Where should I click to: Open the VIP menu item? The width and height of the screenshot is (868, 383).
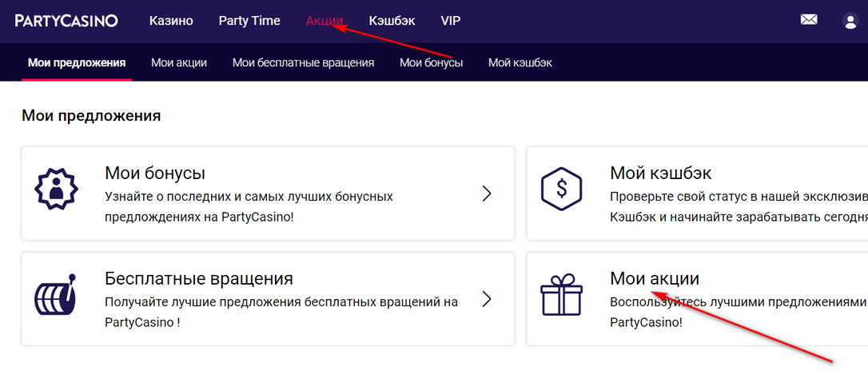pos(451,21)
